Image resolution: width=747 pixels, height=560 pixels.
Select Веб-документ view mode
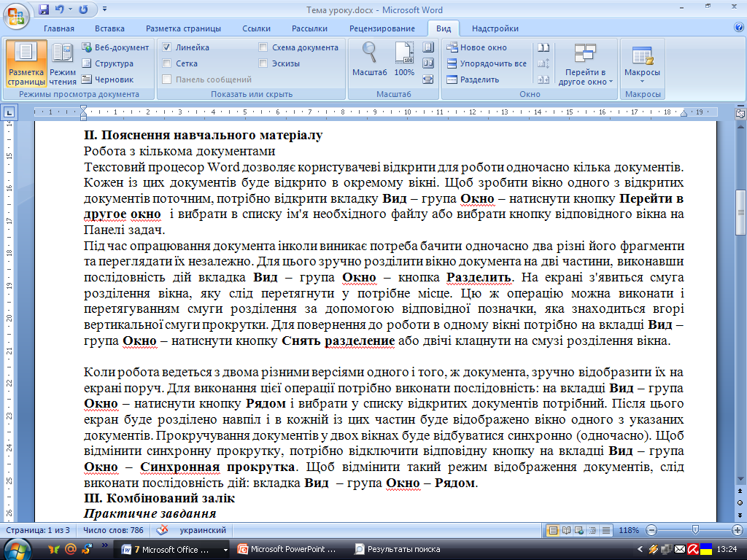(115, 47)
